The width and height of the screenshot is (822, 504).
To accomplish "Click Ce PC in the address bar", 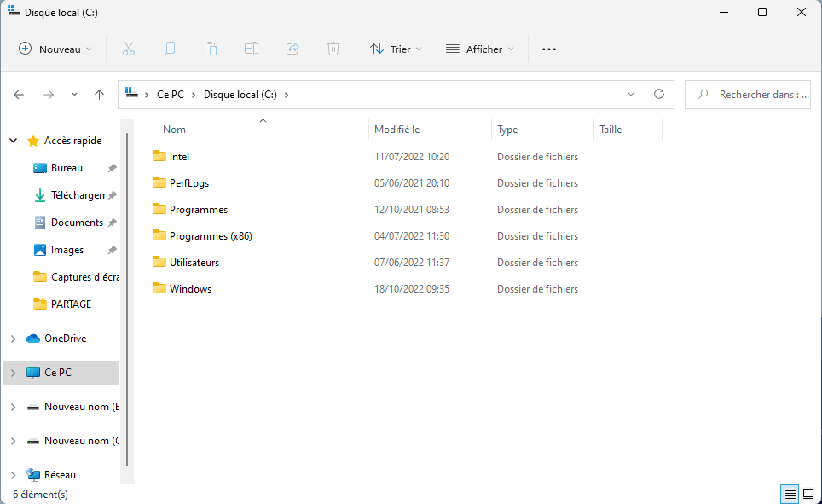I will click(171, 95).
